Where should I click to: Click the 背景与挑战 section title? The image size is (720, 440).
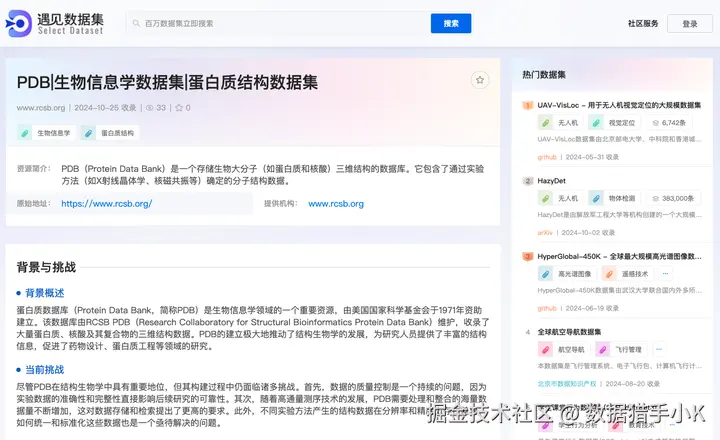pyautogui.click(x=46, y=267)
